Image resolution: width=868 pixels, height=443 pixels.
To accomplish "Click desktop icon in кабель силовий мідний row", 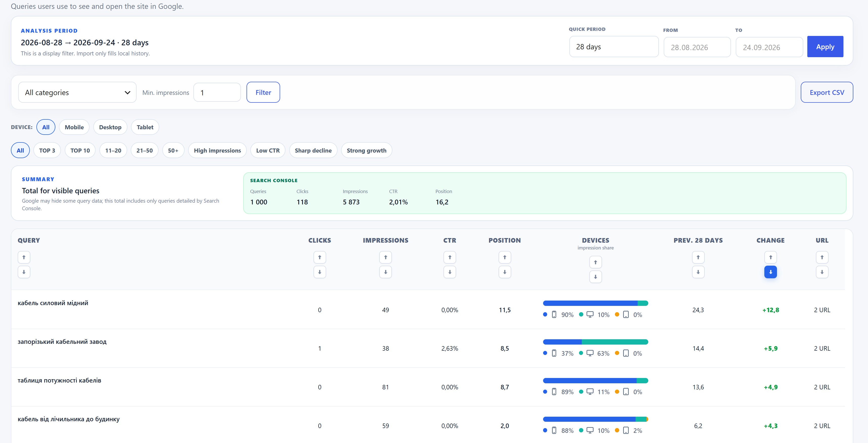I will [590, 314].
